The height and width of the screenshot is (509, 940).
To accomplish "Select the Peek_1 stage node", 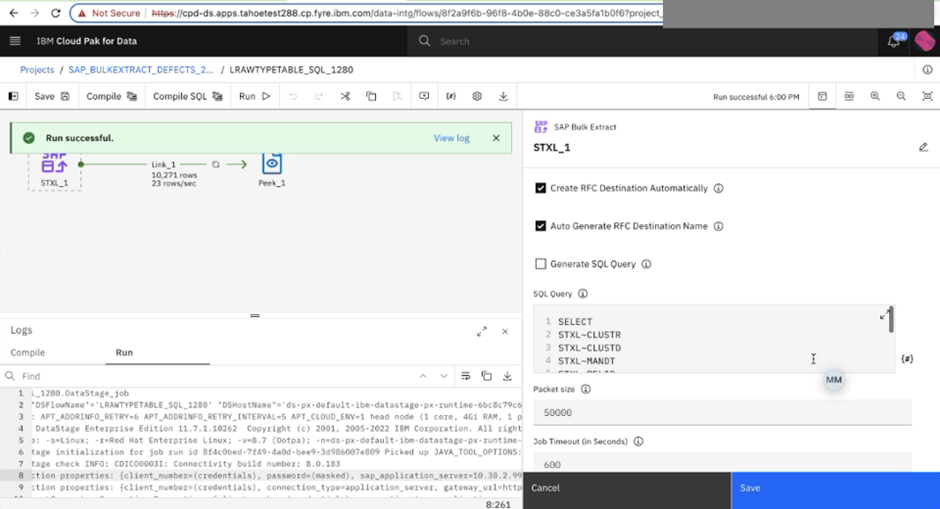I will 272,169.
